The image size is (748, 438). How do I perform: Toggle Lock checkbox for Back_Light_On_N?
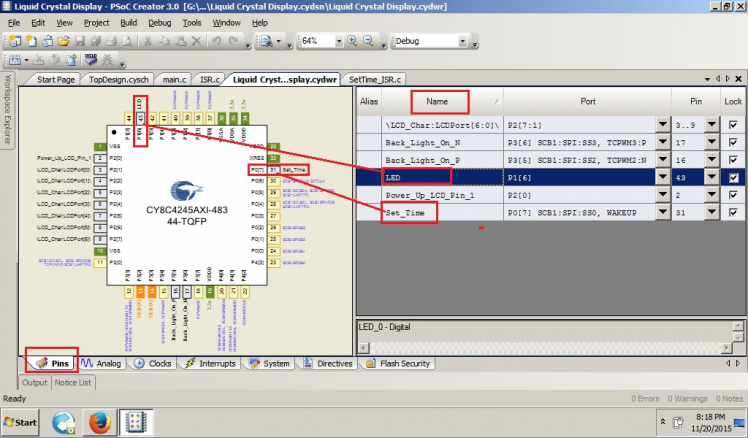click(x=733, y=142)
